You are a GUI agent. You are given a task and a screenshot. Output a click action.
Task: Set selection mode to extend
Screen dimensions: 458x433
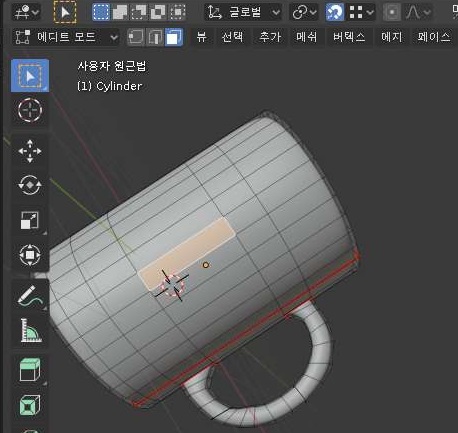pyautogui.click(x=120, y=12)
